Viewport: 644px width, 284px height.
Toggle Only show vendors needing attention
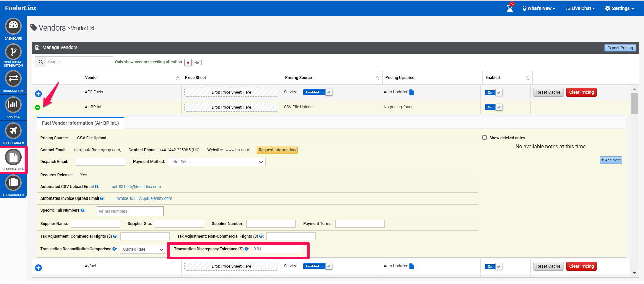coord(193,63)
